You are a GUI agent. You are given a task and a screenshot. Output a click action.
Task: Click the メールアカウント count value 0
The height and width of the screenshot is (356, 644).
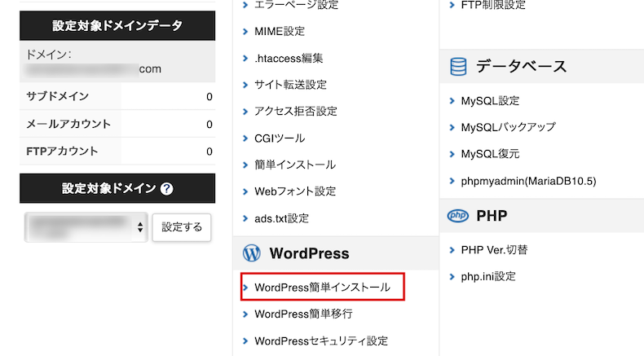[x=210, y=124]
